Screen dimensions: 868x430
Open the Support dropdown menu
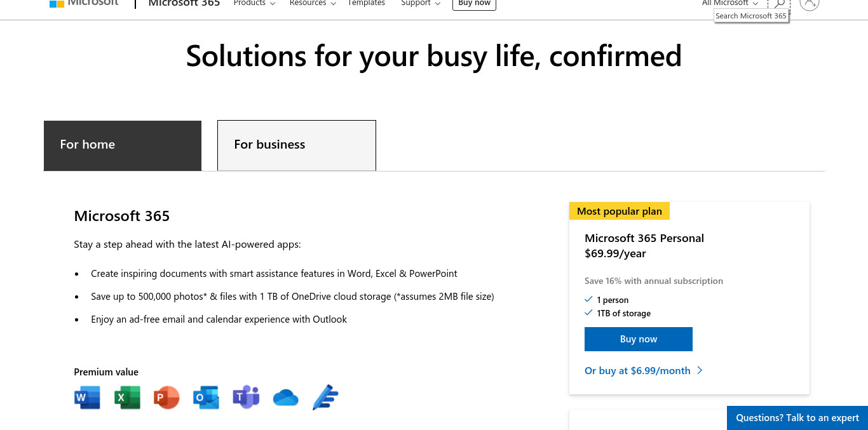tap(421, 3)
